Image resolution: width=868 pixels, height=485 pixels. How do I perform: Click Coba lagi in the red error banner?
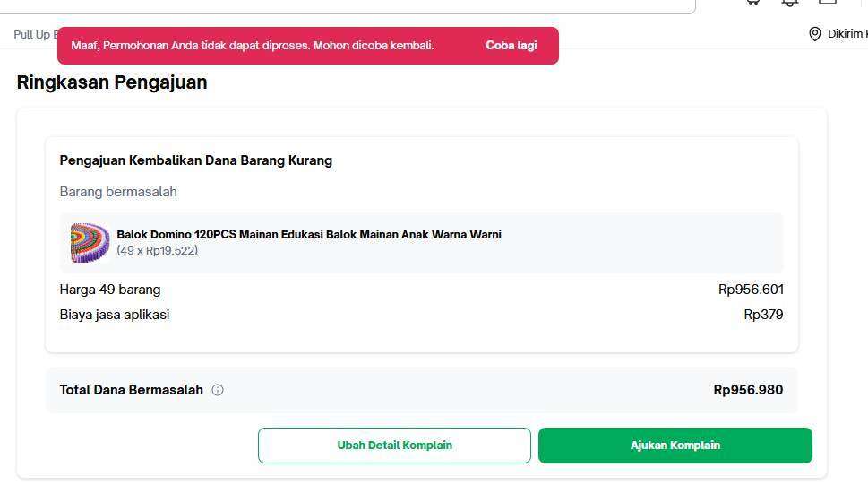[511, 46]
